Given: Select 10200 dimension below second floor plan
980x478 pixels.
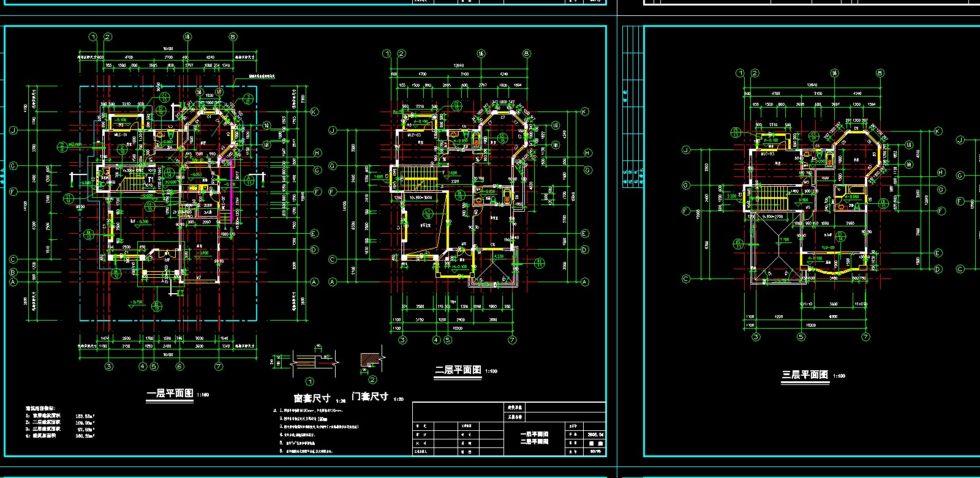Looking at the screenshot, I should (457, 328).
